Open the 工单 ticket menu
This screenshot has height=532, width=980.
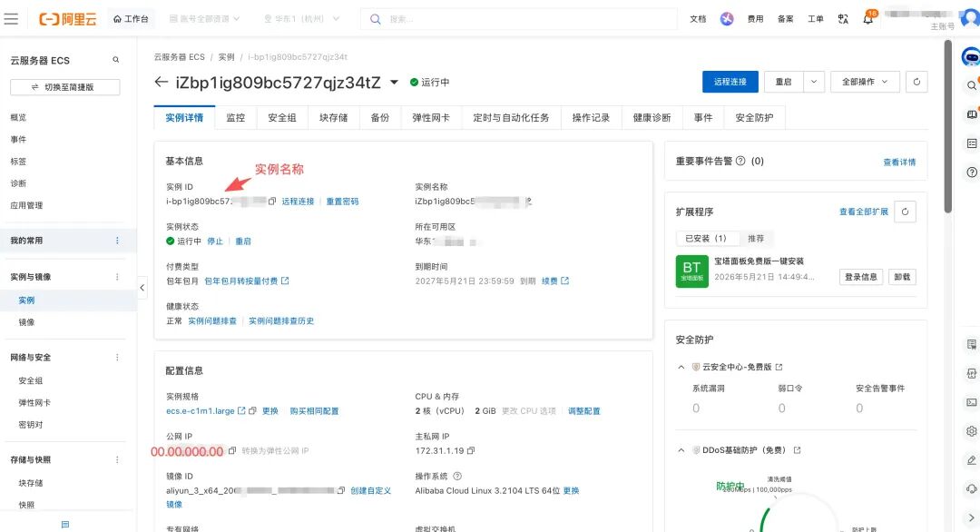pos(815,19)
